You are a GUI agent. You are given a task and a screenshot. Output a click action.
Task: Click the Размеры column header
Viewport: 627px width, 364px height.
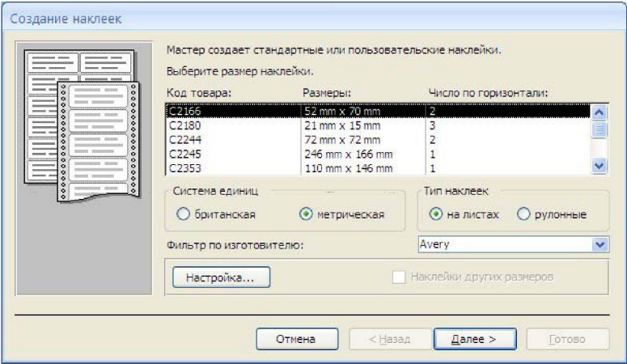(327, 93)
